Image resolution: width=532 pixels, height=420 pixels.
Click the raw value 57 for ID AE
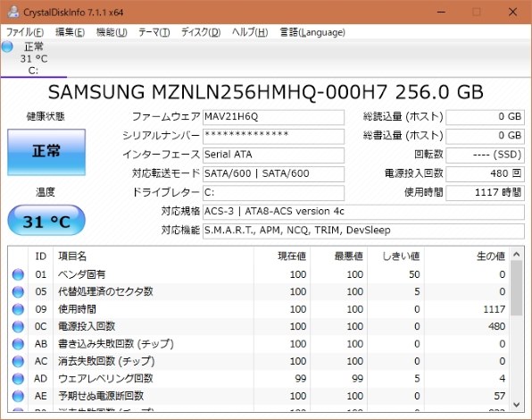[500, 396]
